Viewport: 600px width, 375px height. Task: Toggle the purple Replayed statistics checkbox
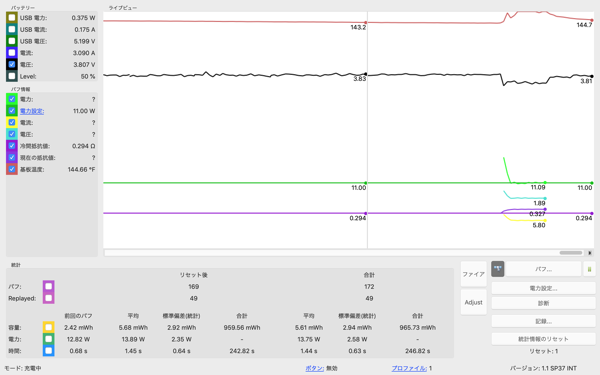(49, 298)
